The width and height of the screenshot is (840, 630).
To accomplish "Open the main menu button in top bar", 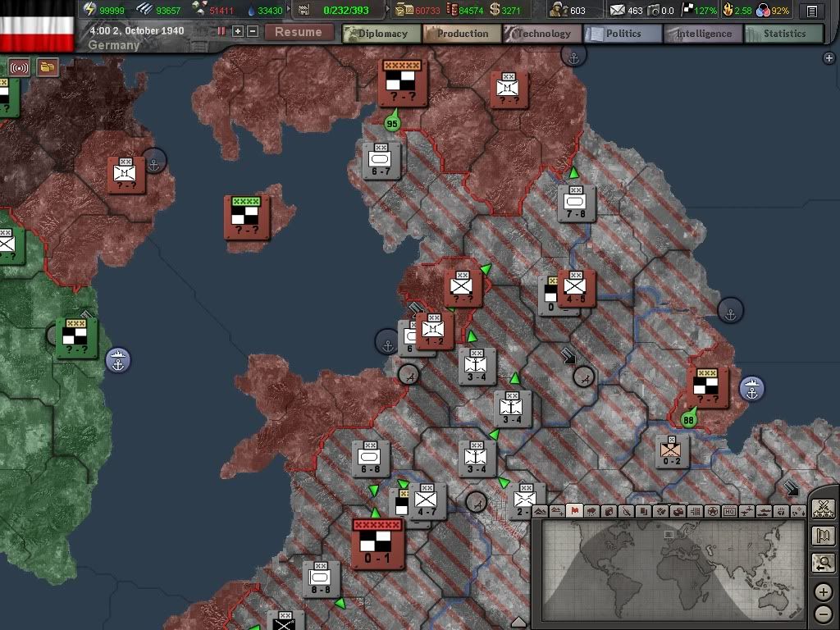I will pyautogui.click(x=812, y=11).
